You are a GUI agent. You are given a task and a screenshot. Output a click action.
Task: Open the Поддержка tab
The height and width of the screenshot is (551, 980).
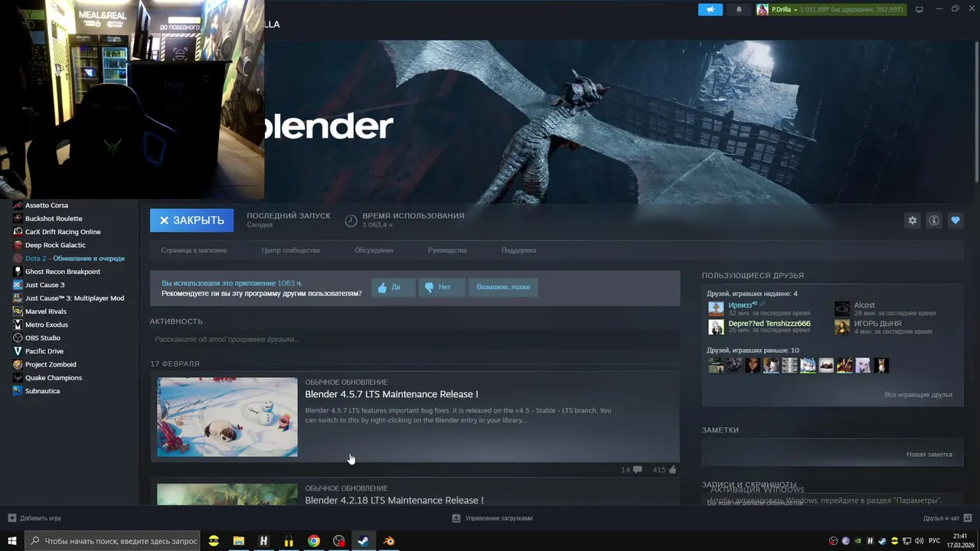(x=518, y=250)
